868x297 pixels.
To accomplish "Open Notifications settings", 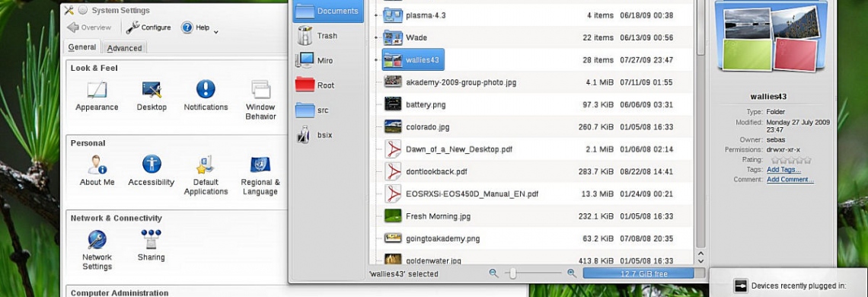I will point(206,95).
